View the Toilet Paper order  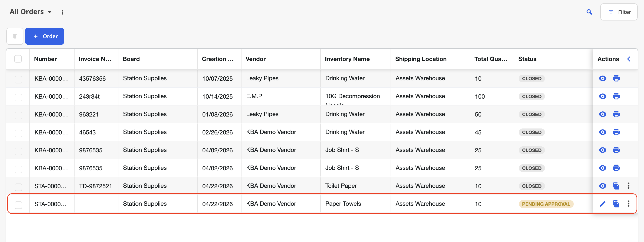[x=602, y=186]
